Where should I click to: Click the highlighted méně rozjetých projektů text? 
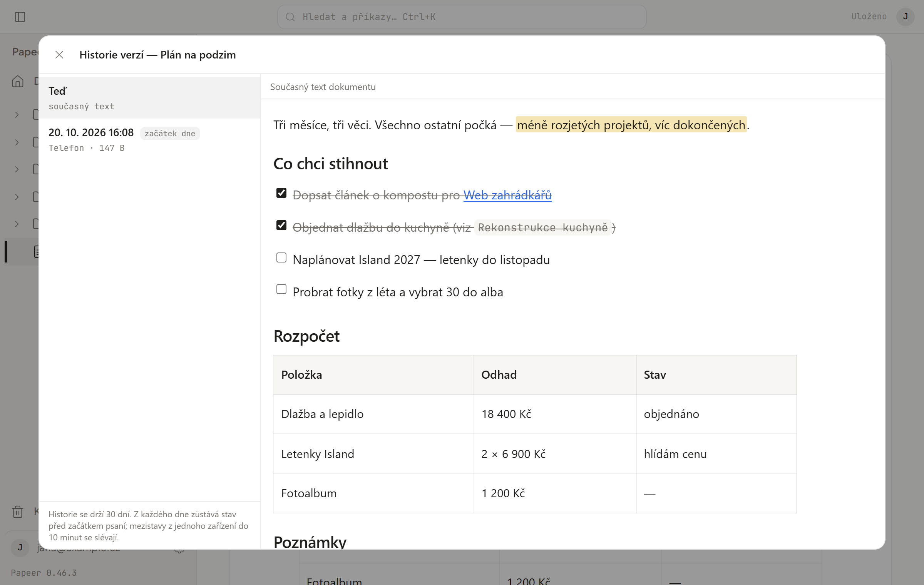631,125
